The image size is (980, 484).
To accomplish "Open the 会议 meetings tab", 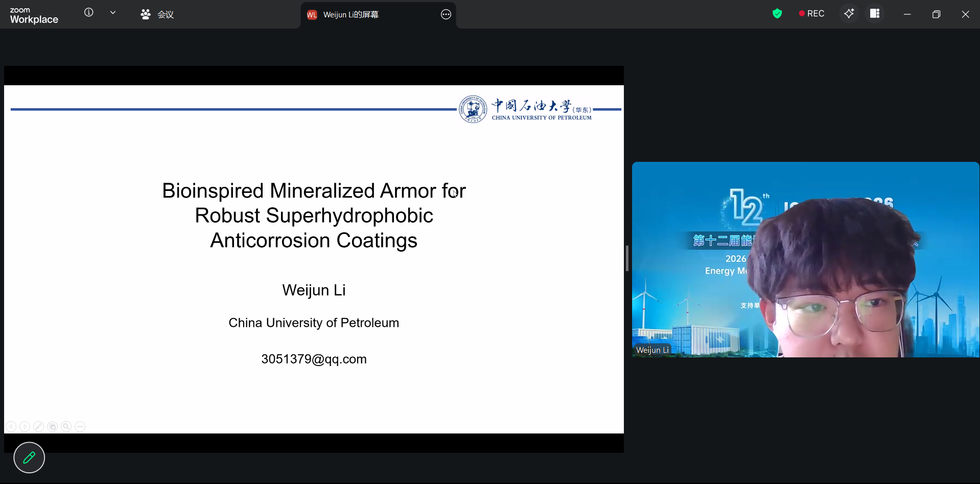I will [x=157, y=14].
